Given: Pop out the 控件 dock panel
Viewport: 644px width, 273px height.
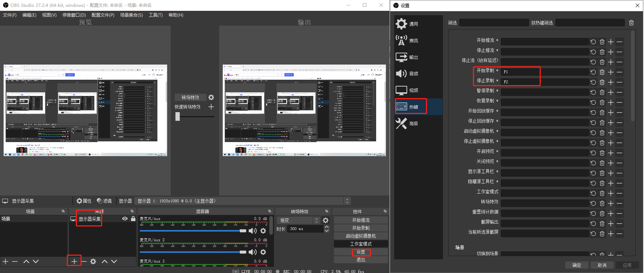Looking at the screenshot, I should [x=385, y=211].
